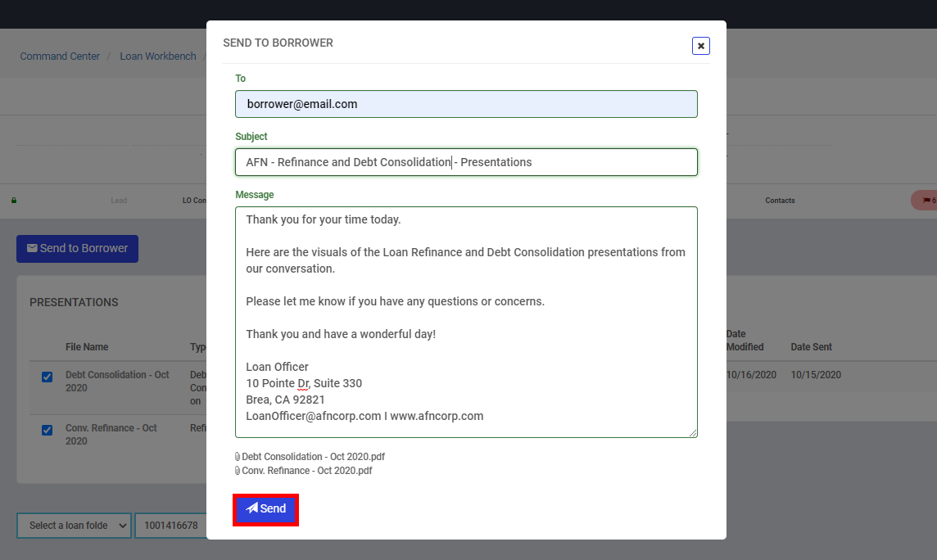Click the File Name column header

click(87, 347)
